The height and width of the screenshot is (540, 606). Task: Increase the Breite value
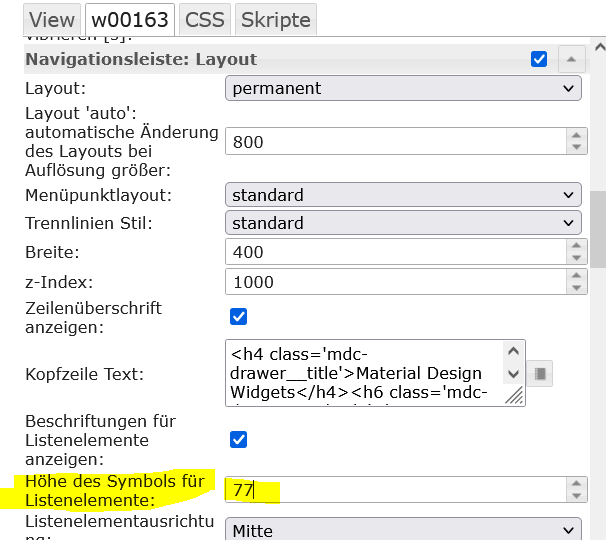[x=577, y=245]
